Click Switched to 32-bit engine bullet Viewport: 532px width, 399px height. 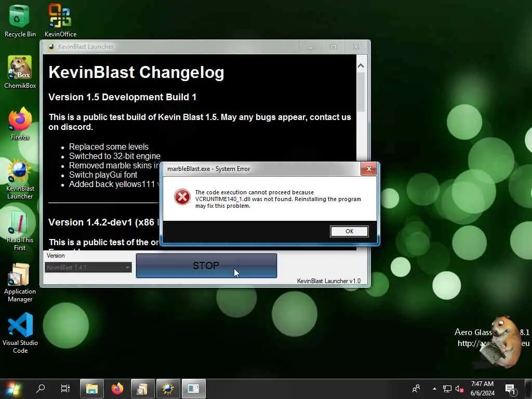coord(115,156)
